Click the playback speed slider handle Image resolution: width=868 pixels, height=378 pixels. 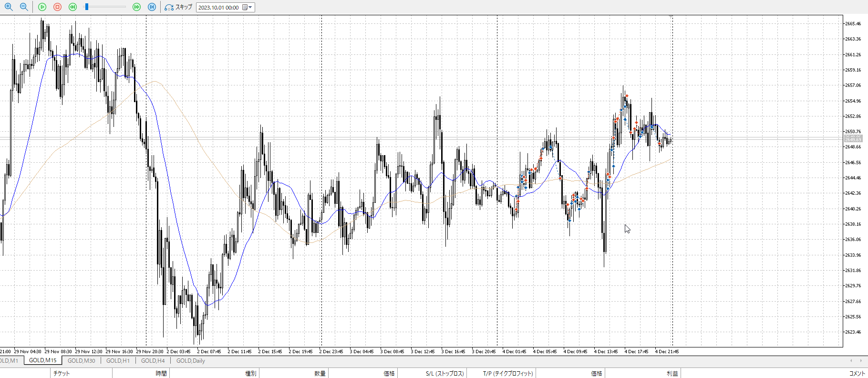[x=86, y=7]
